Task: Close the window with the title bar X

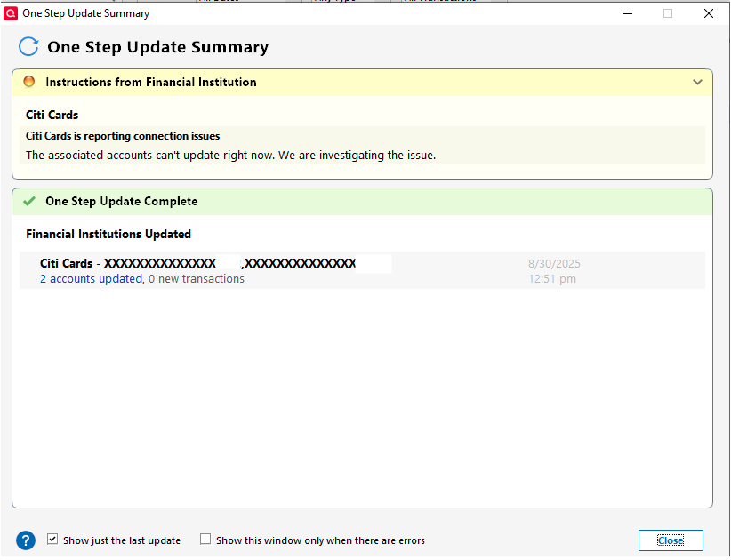Action: tap(709, 13)
